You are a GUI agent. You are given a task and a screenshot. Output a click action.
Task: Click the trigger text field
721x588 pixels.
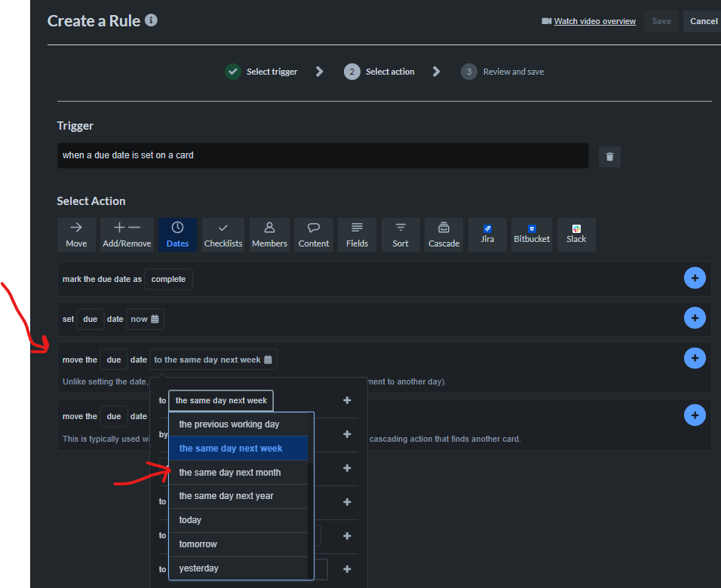(323, 155)
